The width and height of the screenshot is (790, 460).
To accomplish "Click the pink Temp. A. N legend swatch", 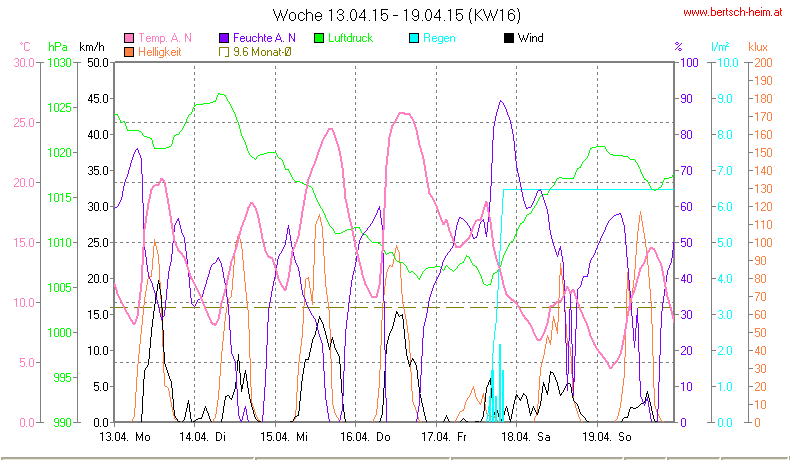I will click(x=130, y=38).
